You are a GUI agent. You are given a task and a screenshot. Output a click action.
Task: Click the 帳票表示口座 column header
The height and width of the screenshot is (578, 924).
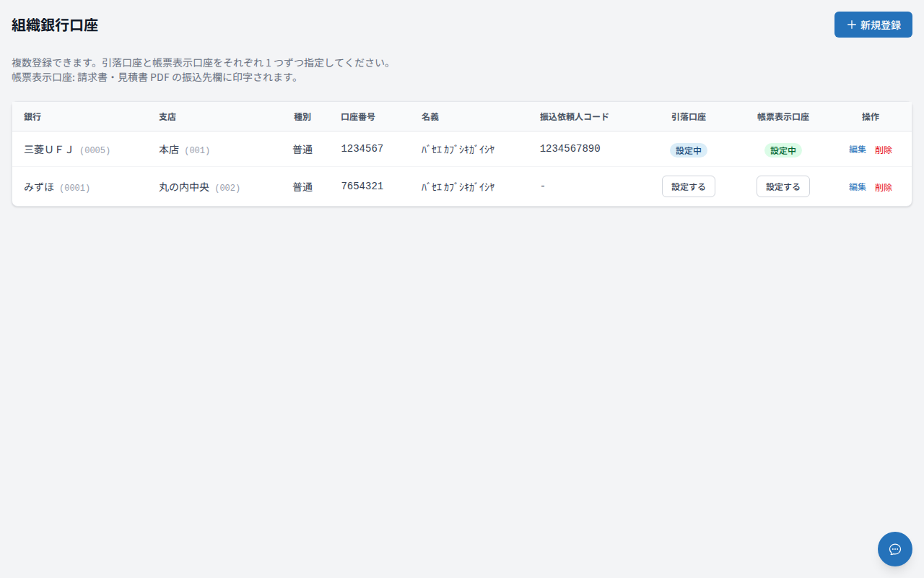(x=783, y=116)
